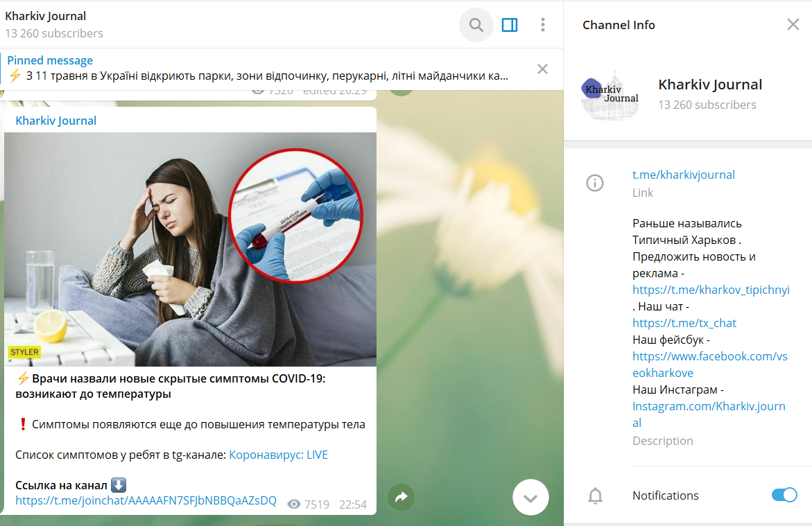This screenshot has height=526, width=812.
Task: Open the Instagram.com/Kharkiv.journal link
Action: [x=709, y=414]
